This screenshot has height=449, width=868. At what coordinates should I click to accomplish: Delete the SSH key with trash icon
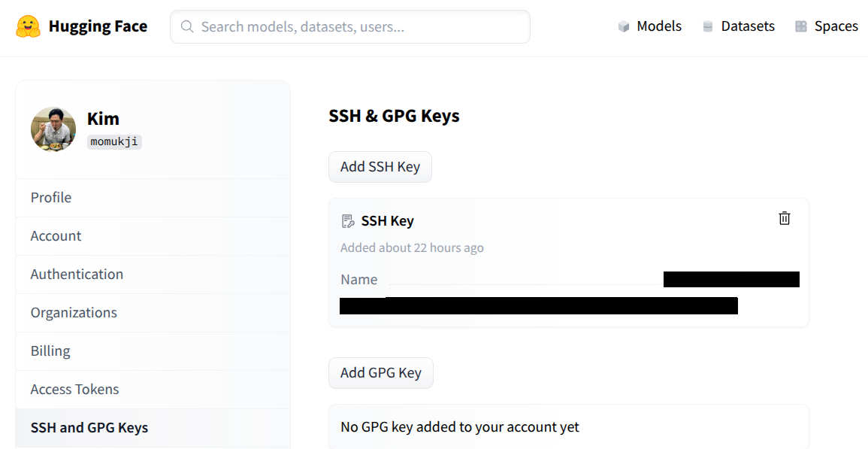pyautogui.click(x=785, y=218)
